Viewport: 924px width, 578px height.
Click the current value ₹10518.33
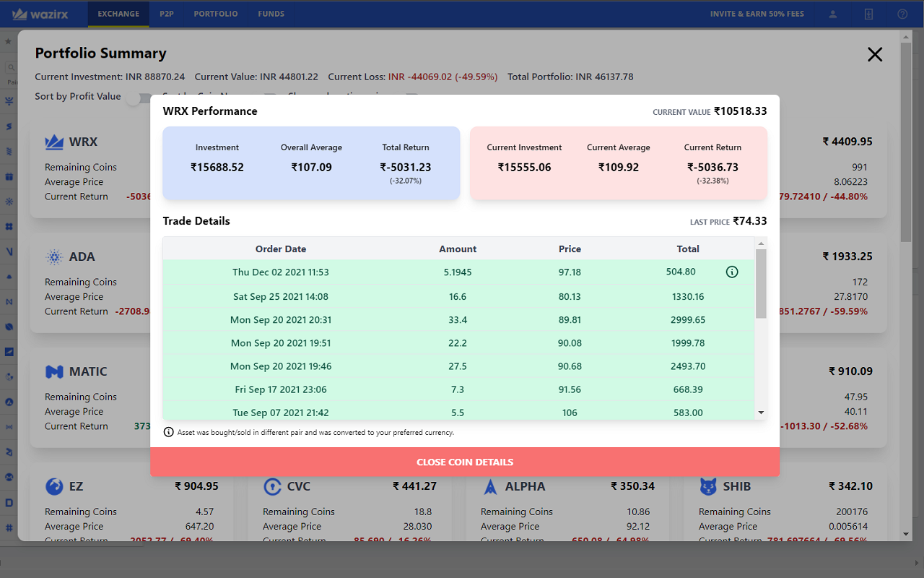[741, 111]
